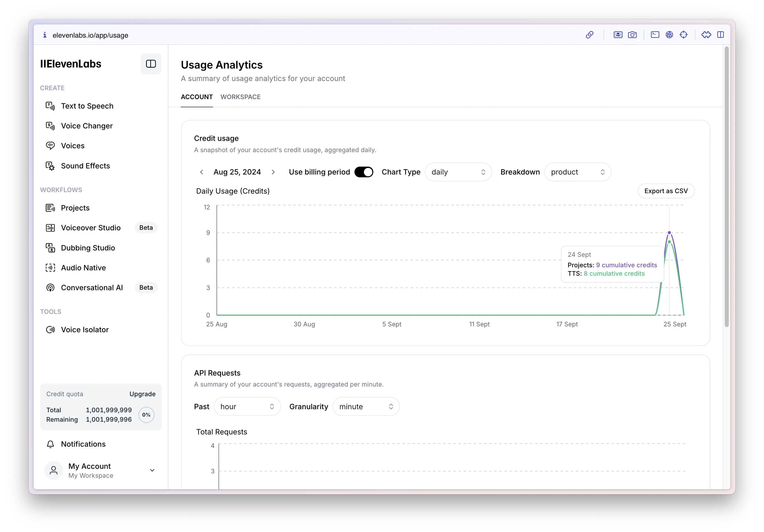Viewport: 764px width, 532px height.
Task: Go to previous billing period arrow
Action: [x=202, y=172]
